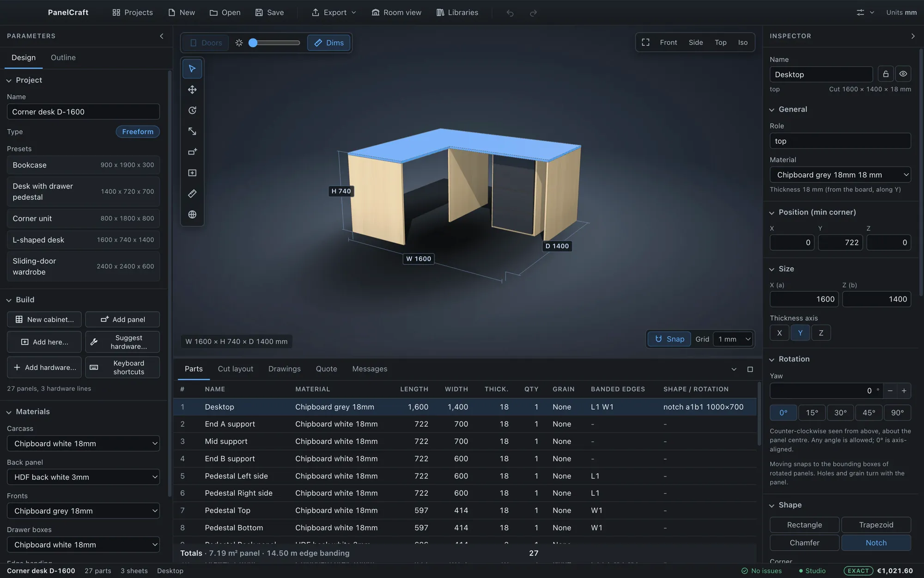This screenshot has width=924, height=578.
Task: Lock the Desktop panel with padlock icon
Action: [x=885, y=74]
